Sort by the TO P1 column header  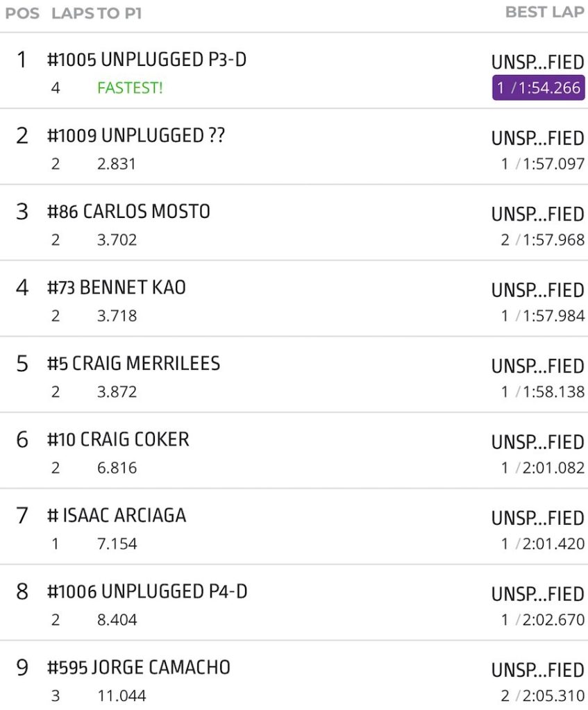pos(119,13)
